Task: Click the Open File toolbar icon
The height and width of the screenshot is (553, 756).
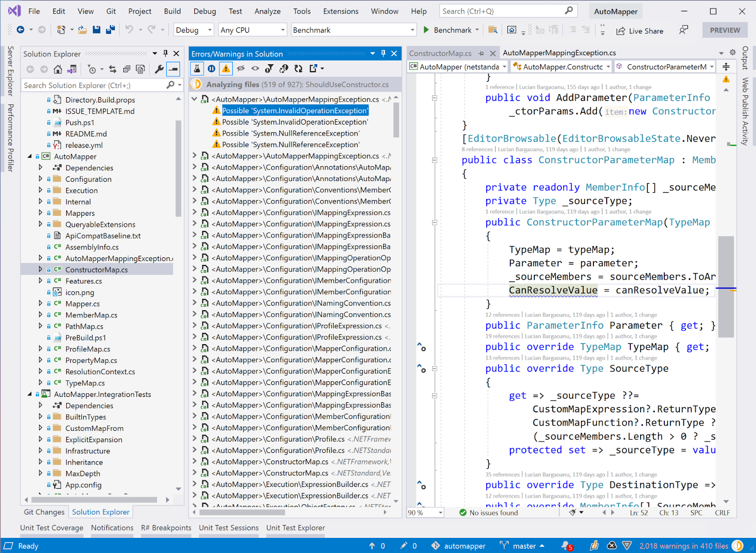Action: point(82,30)
